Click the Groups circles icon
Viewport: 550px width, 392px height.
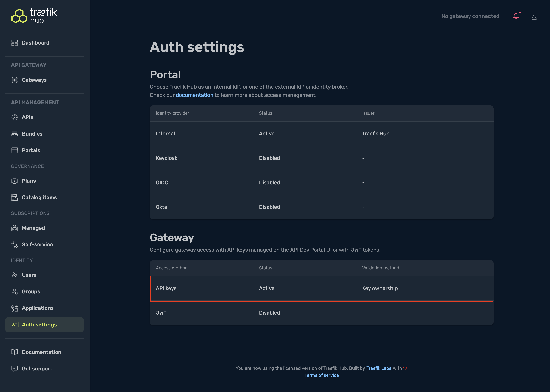coord(15,292)
